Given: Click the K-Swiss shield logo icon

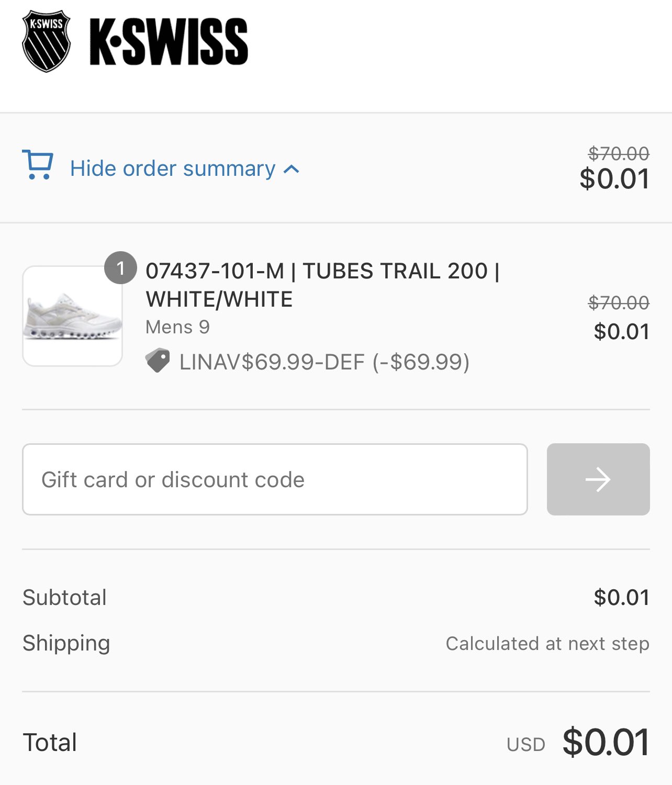Looking at the screenshot, I should tap(46, 41).
